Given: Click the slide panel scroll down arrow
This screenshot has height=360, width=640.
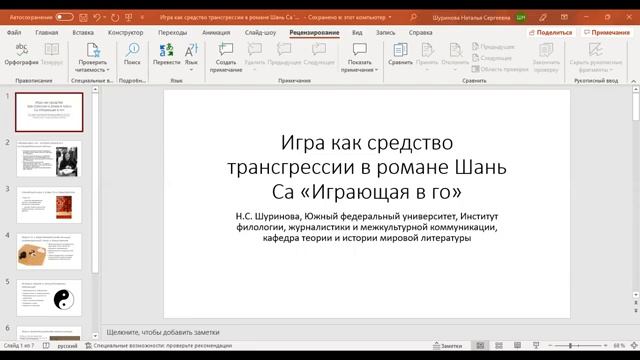Looking at the screenshot, I should point(95,336).
